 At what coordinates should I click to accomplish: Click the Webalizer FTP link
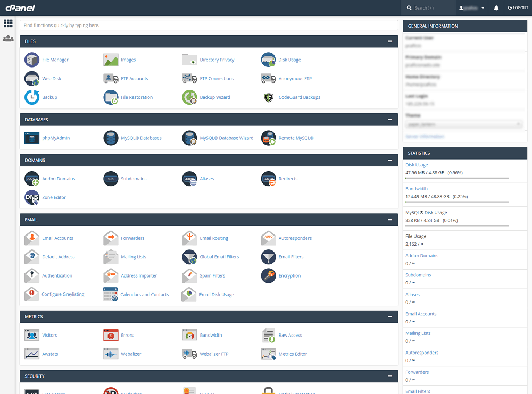pyautogui.click(x=214, y=354)
